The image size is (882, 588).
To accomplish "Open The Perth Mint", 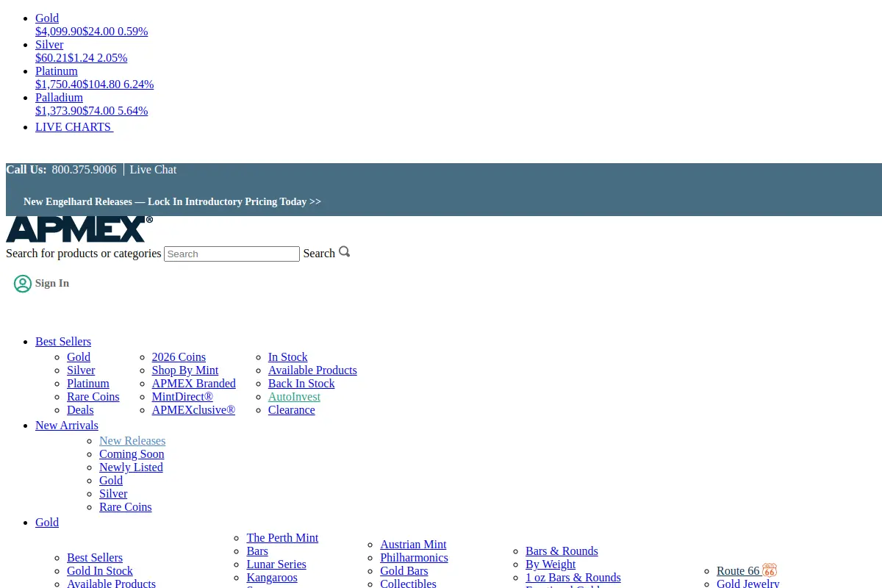I will [x=282, y=538].
